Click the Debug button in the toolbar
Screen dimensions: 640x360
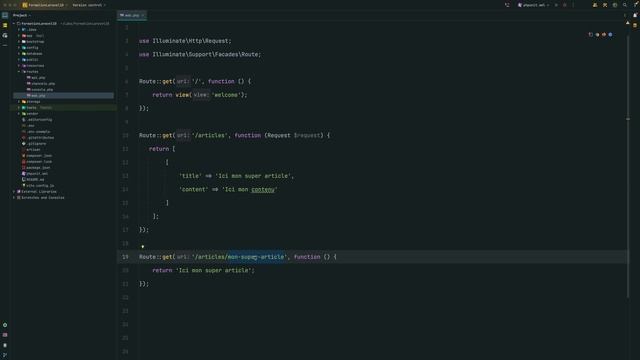(x=565, y=5)
